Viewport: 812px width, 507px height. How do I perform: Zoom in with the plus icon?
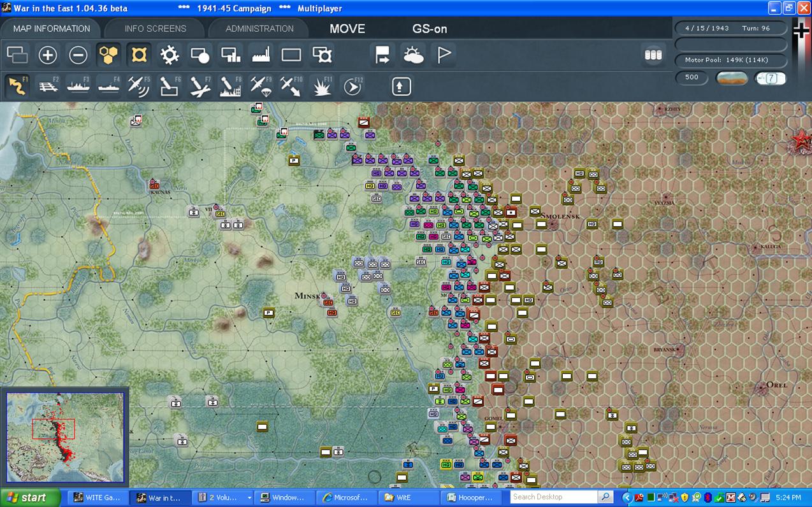(48, 55)
